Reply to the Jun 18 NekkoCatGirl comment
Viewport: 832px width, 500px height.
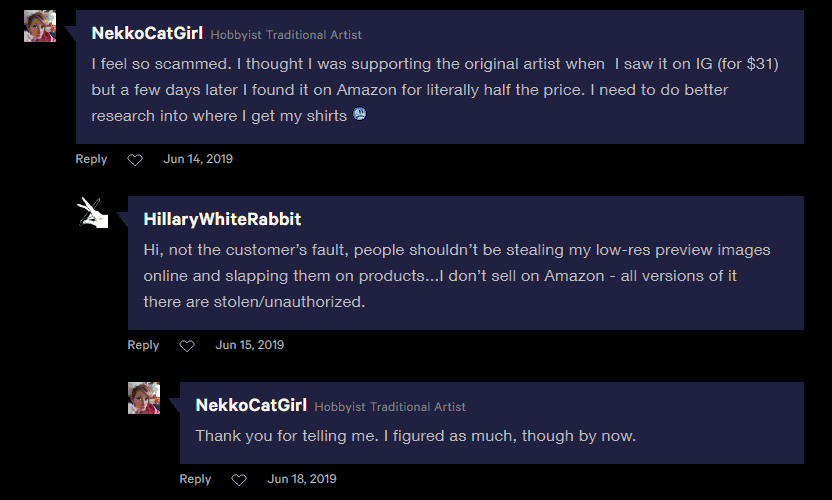point(195,479)
